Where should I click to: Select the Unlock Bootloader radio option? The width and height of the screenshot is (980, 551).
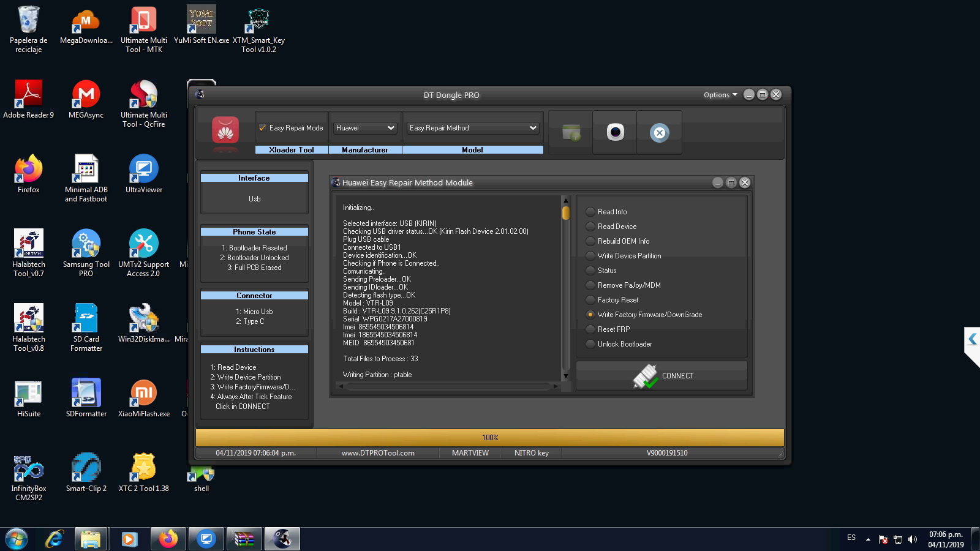590,344
